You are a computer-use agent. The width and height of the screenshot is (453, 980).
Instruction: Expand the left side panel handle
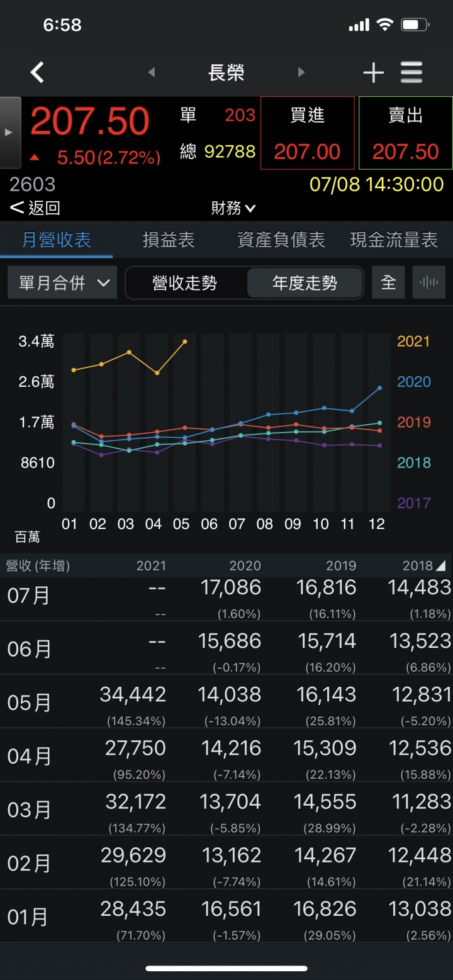point(10,132)
